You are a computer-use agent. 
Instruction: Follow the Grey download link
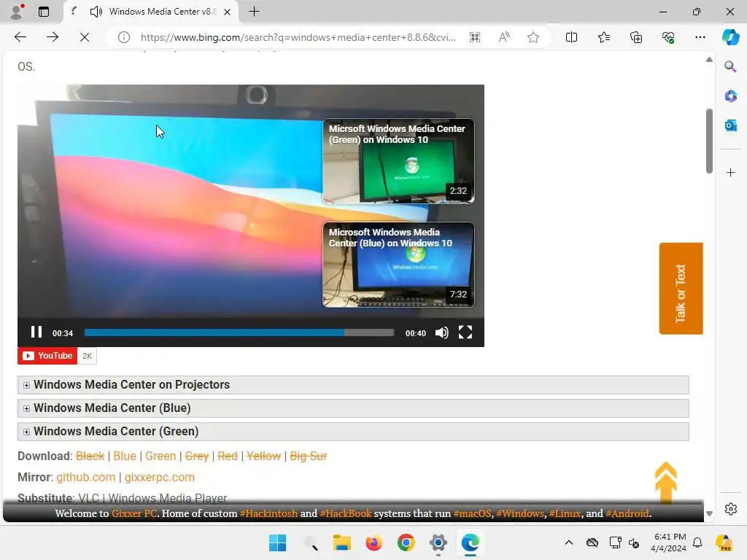pos(197,456)
